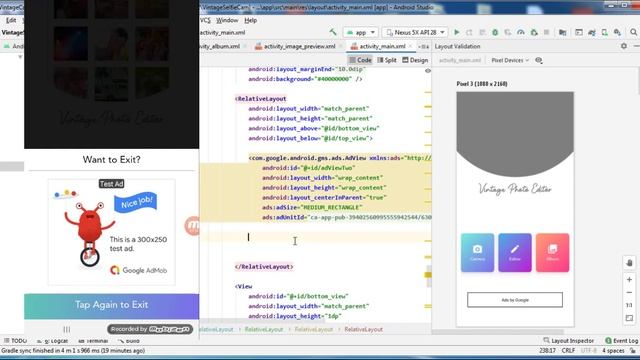Open the Project Structure folder icon
This screenshot has height=360, width=640.
[562, 32]
